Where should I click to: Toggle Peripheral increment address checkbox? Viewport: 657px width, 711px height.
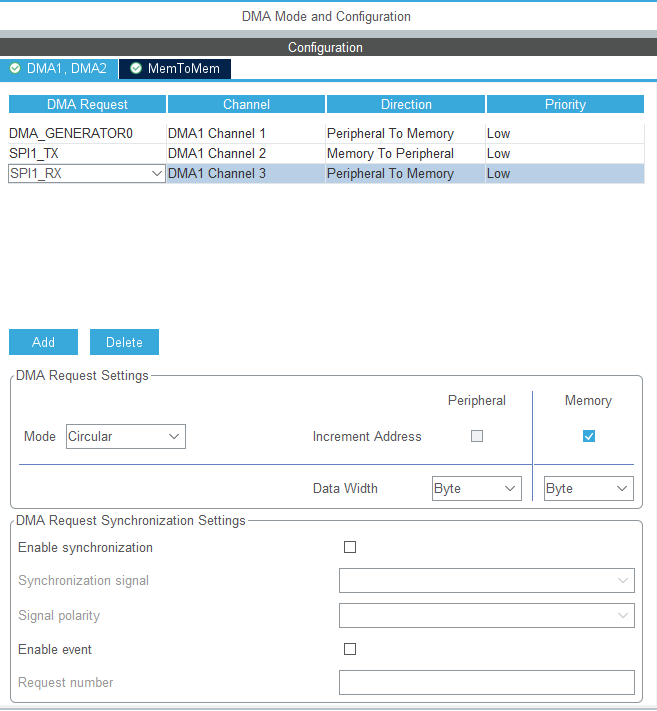click(477, 436)
